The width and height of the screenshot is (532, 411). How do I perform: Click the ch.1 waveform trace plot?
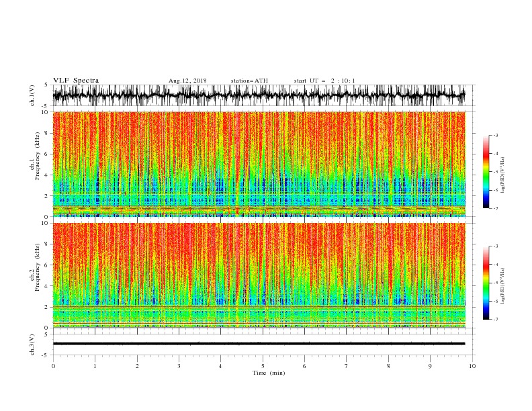[259, 95]
